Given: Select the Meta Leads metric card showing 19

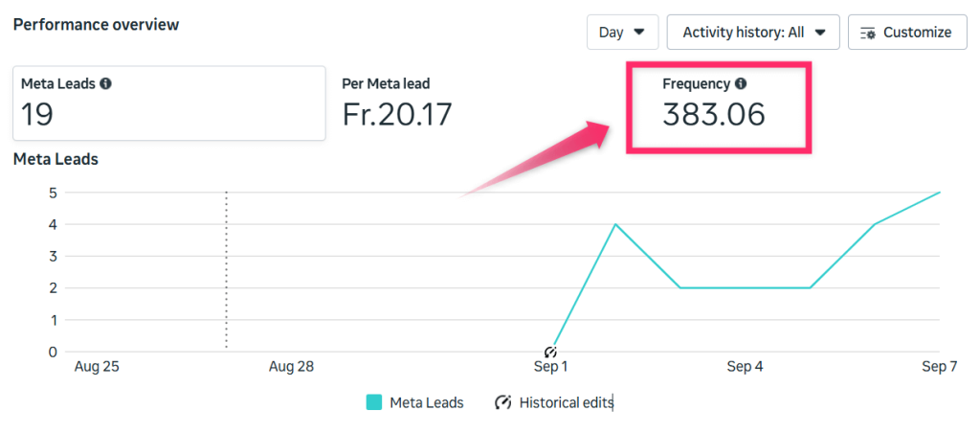Looking at the screenshot, I should point(168,103).
